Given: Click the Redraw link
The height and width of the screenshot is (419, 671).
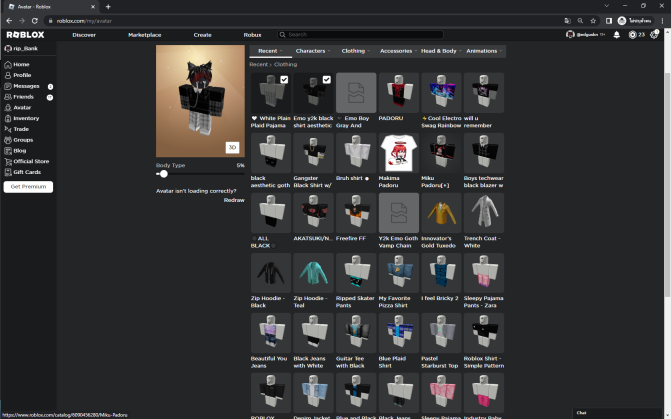Looking at the screenshot, I should (234, 200).
